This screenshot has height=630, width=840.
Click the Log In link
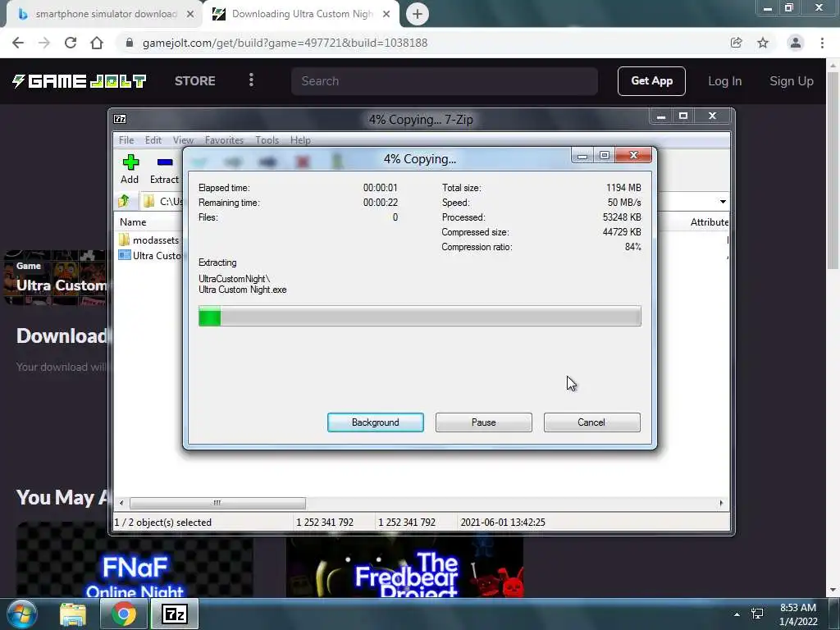click(x=725, y=81)
